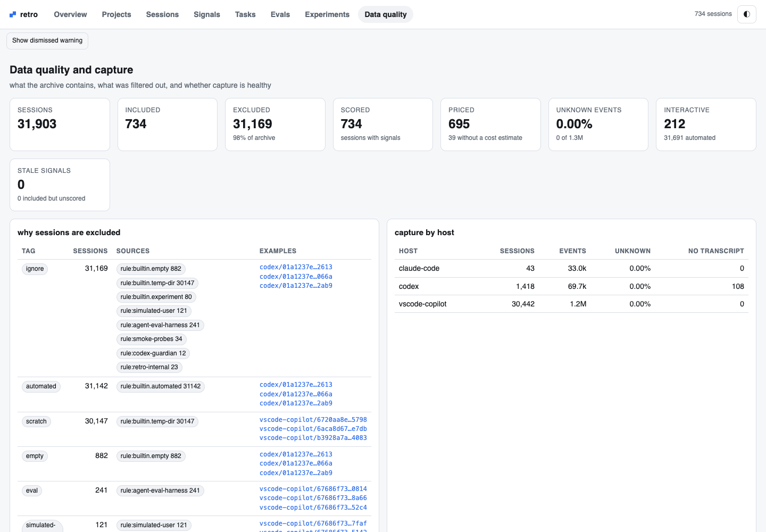The height and width of the screenshot is (532, 766).
Task: Click rule:smoke-probes 34 source pill
Action: 151,339
